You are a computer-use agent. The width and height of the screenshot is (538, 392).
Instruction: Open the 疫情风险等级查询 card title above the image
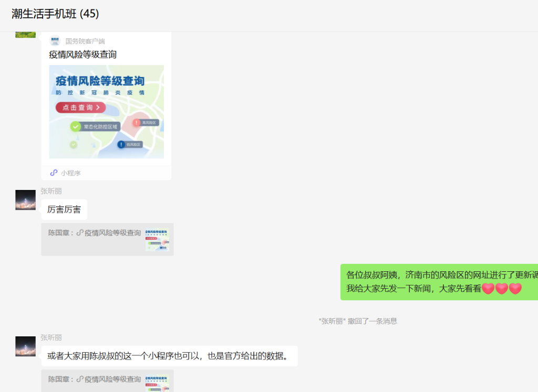pos(82,55)
